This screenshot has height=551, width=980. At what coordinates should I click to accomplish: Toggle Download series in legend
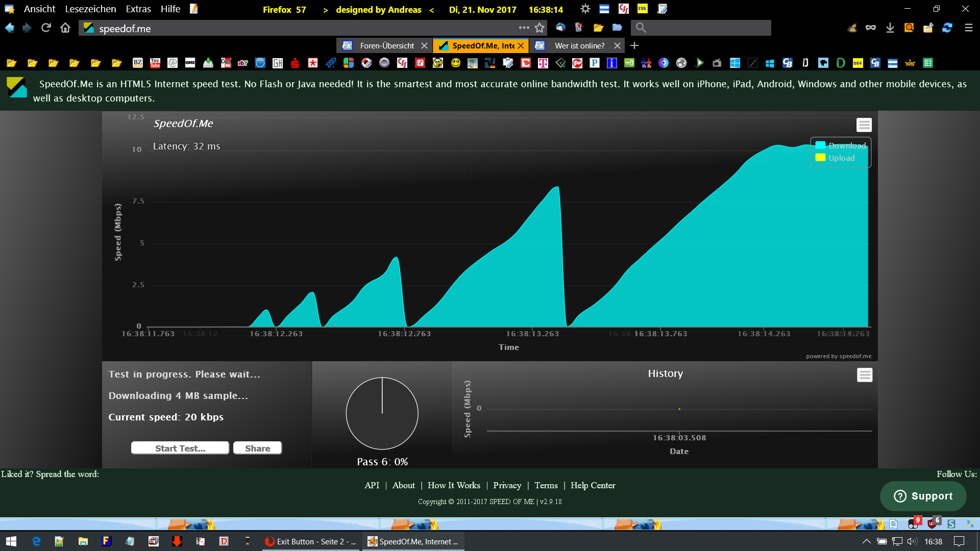[846, 145]
